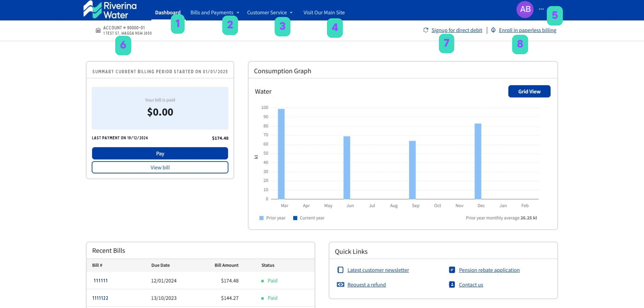Open the Customer Service menu
The height and width of the screenshot is (308, 644).
(267, 13)
